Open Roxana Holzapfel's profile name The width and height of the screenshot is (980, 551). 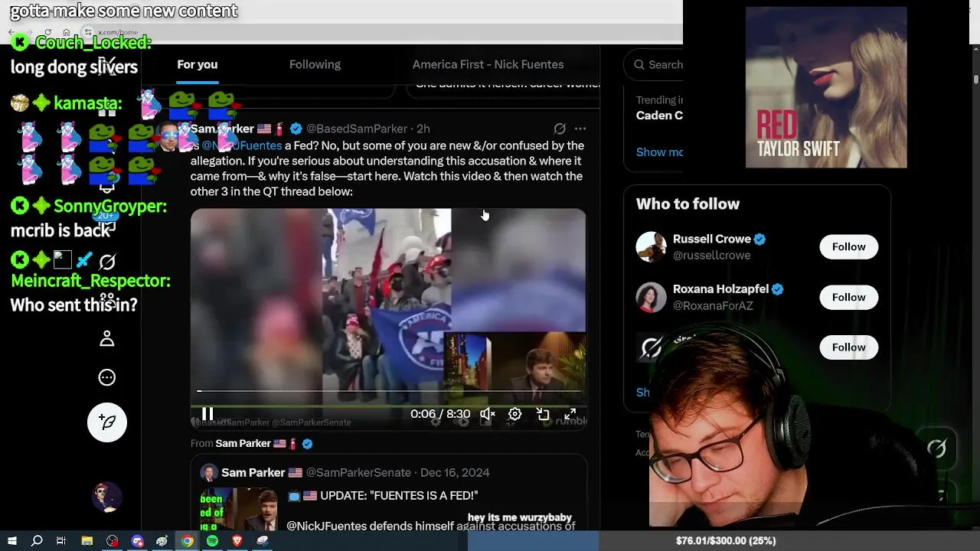pyautogui.click(x=720, y=289)
